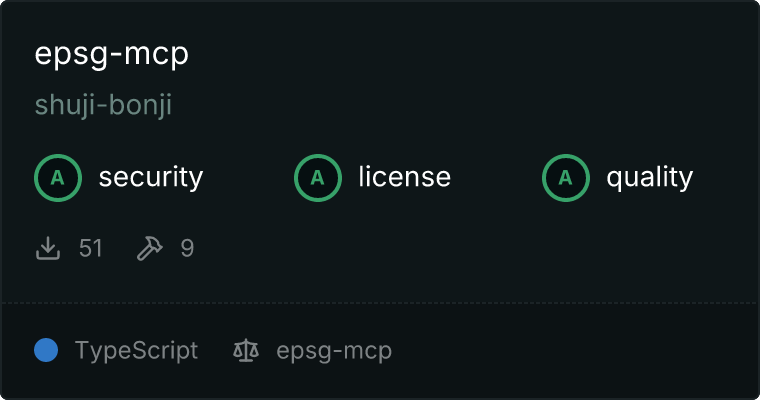Select the quality label text

tap(649, 177)
